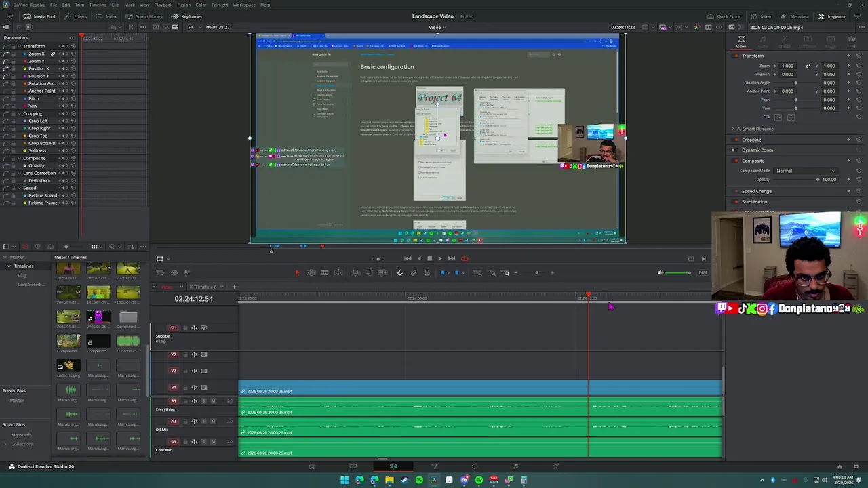The height and width of the screenshot is (488, 868).
Task: Open the Composite Mode dropdown
Action: click(x=806, y=171)
